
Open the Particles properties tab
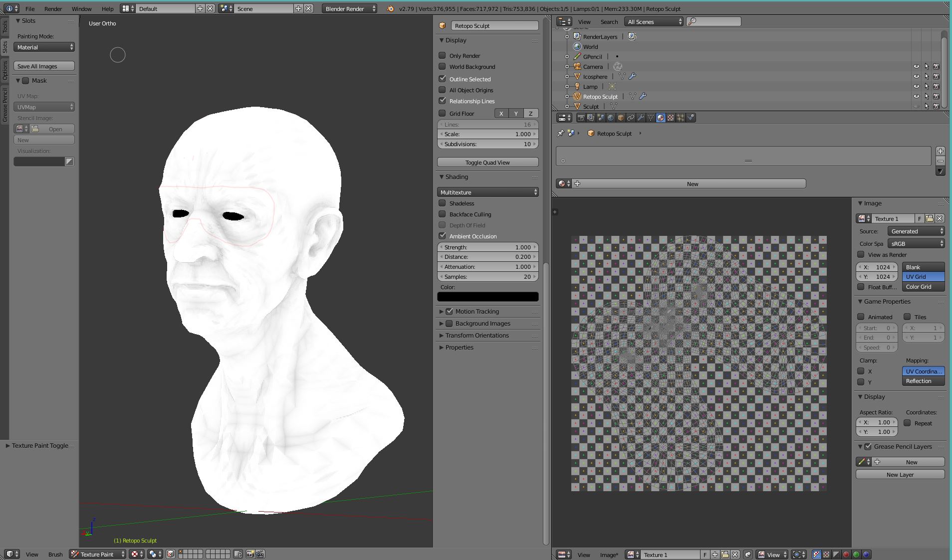pos(681,118)
